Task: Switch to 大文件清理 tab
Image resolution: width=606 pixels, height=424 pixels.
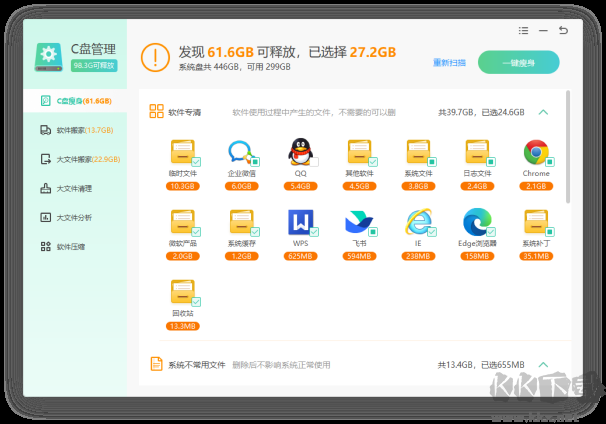Action: [75, 189]
